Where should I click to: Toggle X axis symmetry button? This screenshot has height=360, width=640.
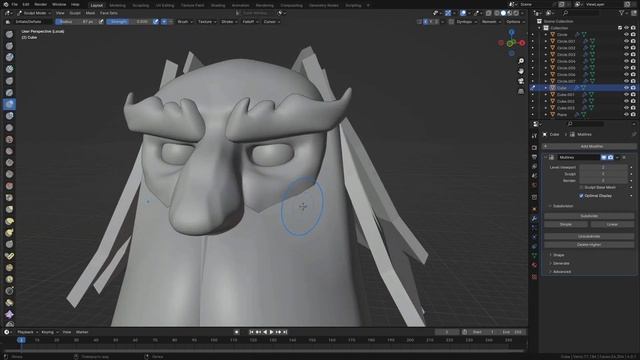click(426, 22)
